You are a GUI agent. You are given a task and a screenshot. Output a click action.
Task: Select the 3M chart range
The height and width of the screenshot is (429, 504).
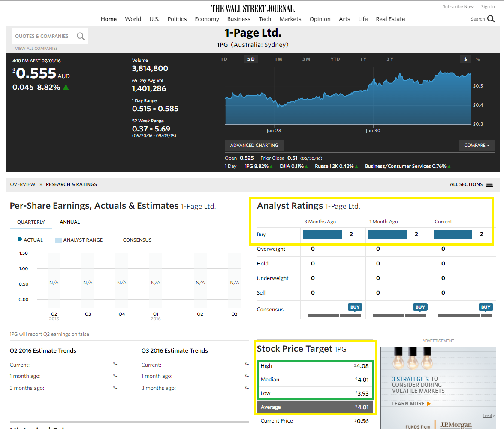306,59
